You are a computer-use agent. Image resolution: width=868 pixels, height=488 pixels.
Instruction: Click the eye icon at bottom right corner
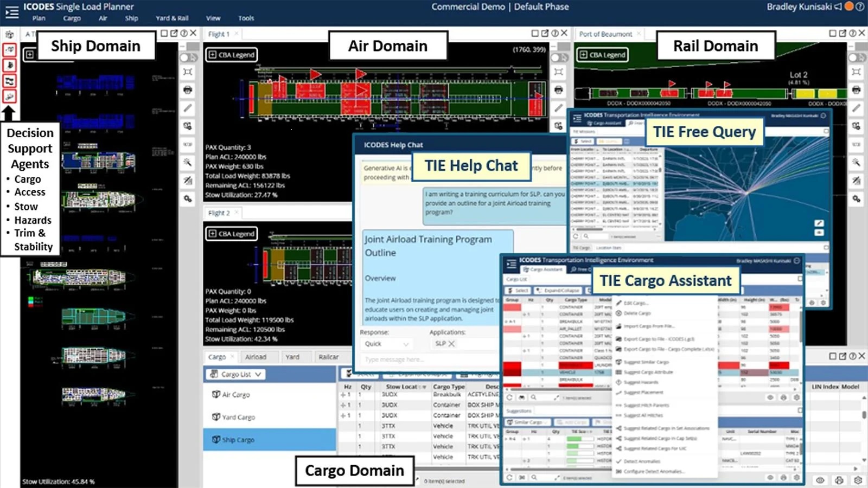coord(820,480)
